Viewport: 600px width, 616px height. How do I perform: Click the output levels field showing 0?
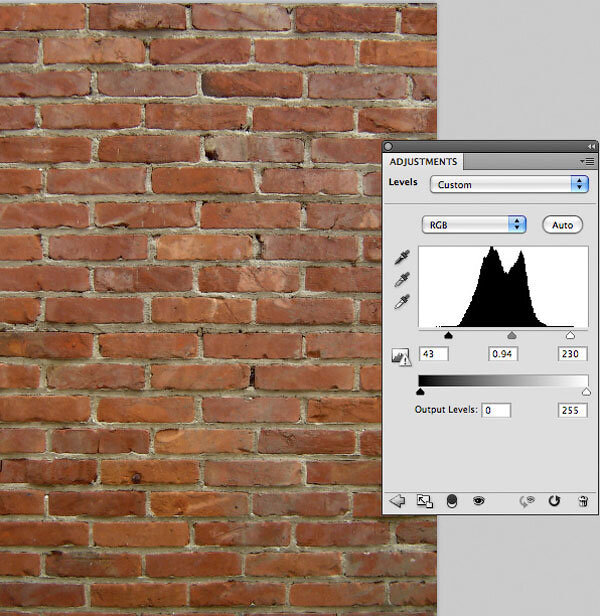coord(496,410)
